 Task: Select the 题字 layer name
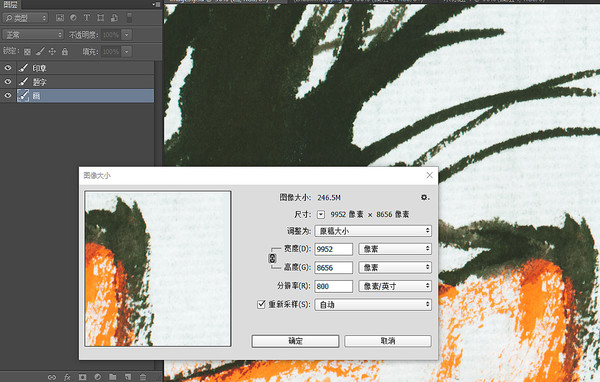pyautogui.click(x=39, y=82)
